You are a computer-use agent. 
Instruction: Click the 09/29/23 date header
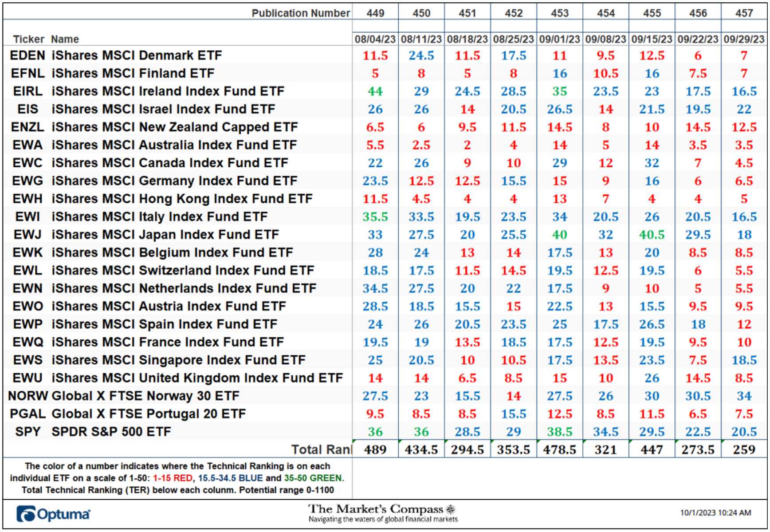[x=744, y=39]
